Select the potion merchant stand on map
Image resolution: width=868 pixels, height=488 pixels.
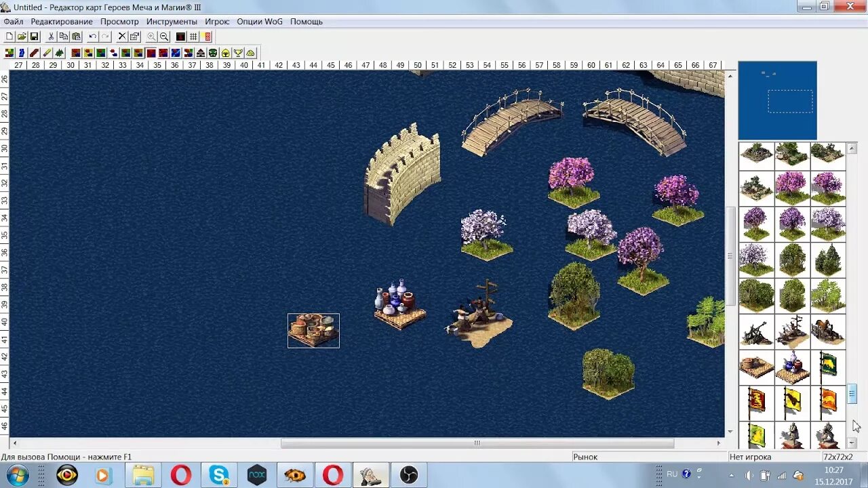coord(399,305)
